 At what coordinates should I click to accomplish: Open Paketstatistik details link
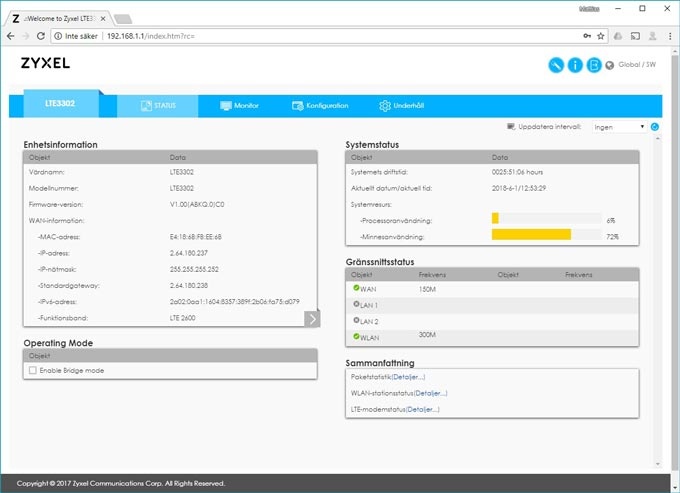(407, 377)
